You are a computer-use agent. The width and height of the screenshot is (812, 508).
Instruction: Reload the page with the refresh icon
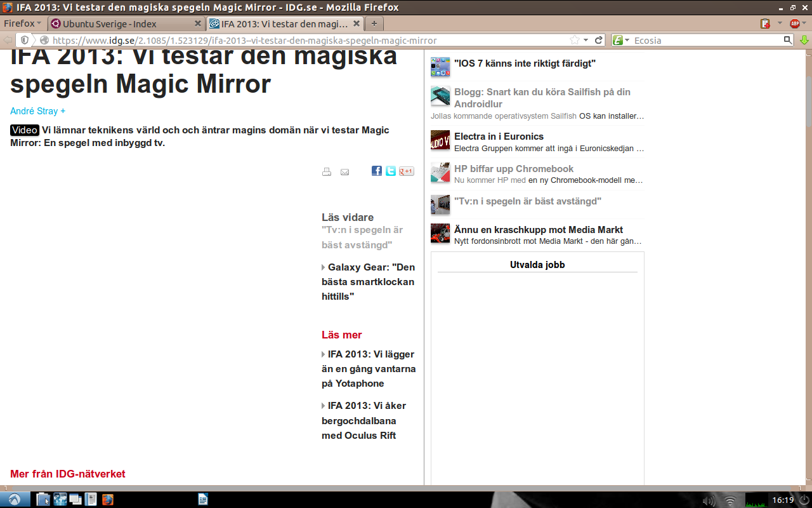(598, 40)
